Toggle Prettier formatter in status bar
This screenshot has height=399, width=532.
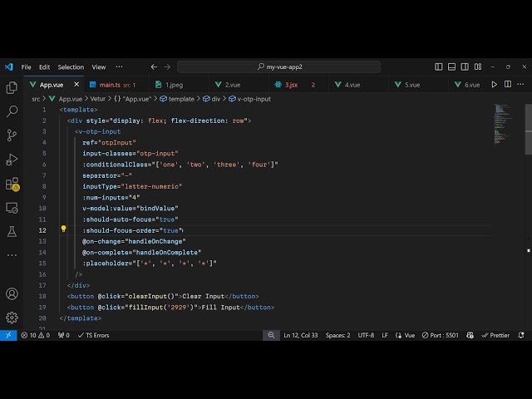coord(496,335)
